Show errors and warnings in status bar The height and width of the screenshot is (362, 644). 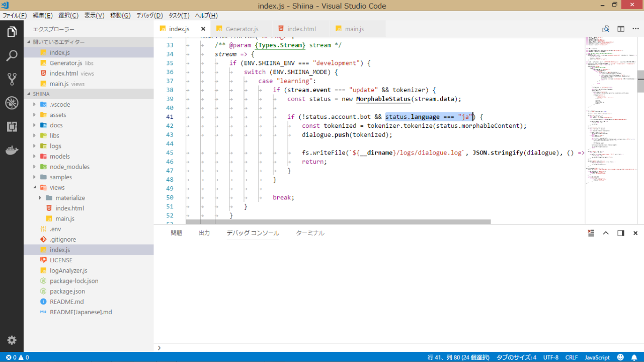click(17, 357)
